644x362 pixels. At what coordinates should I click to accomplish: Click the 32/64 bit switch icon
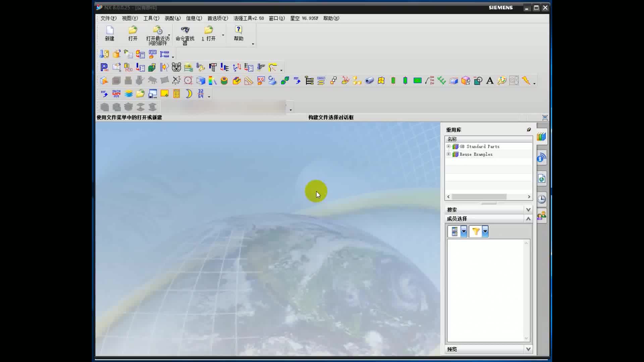pos(201,94)
